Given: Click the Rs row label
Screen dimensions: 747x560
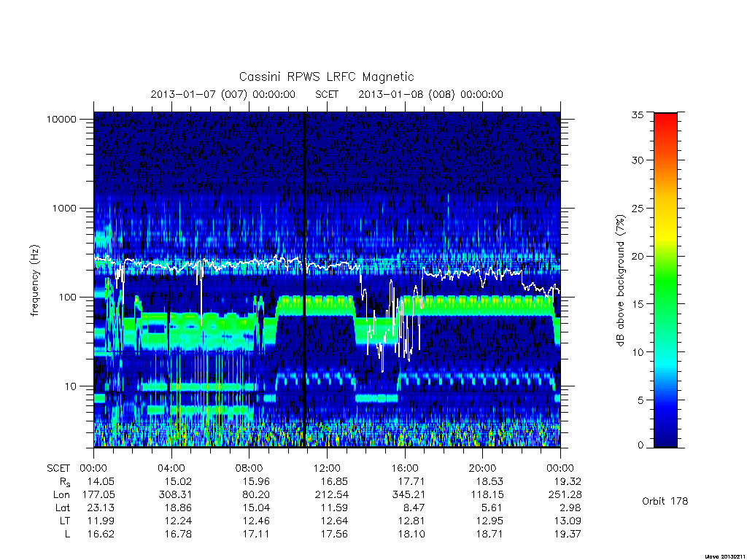Looking at the screenshot, I should [65, 482].
